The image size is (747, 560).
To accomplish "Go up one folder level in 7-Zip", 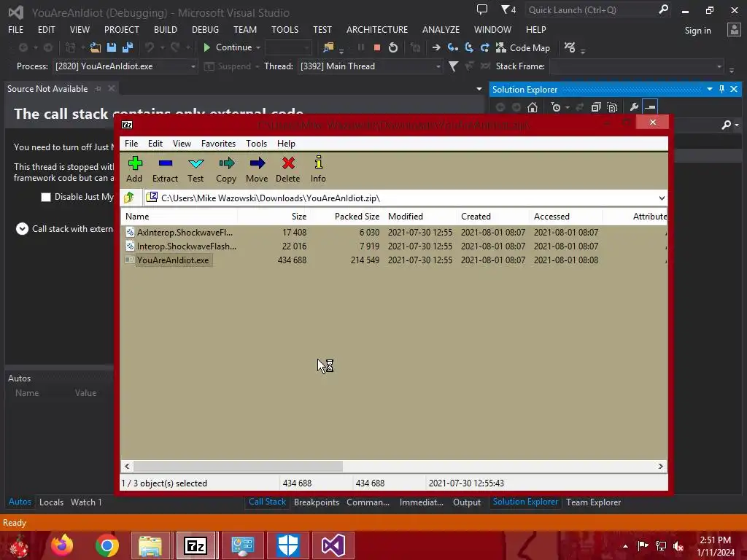I will tap(128, 197).
